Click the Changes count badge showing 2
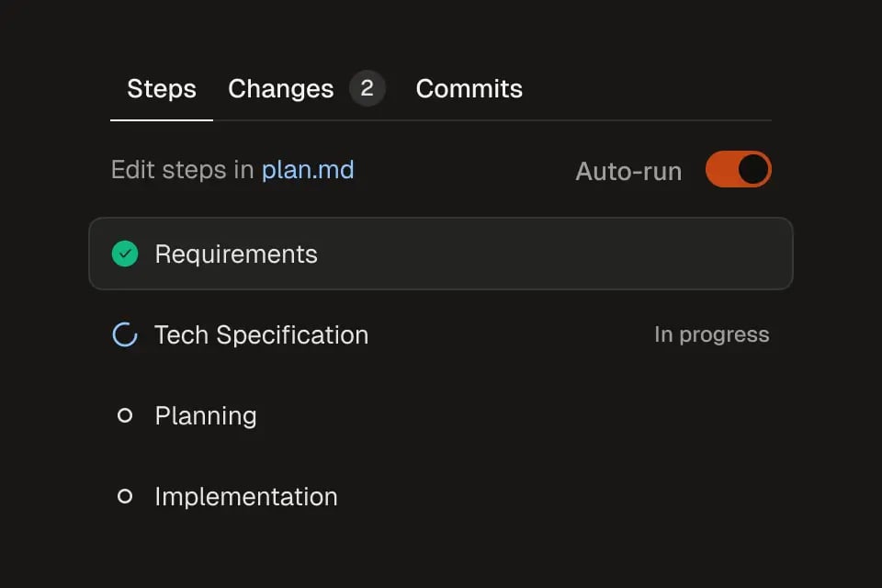This screenshot has width=882, height=588. click(367, 89)
